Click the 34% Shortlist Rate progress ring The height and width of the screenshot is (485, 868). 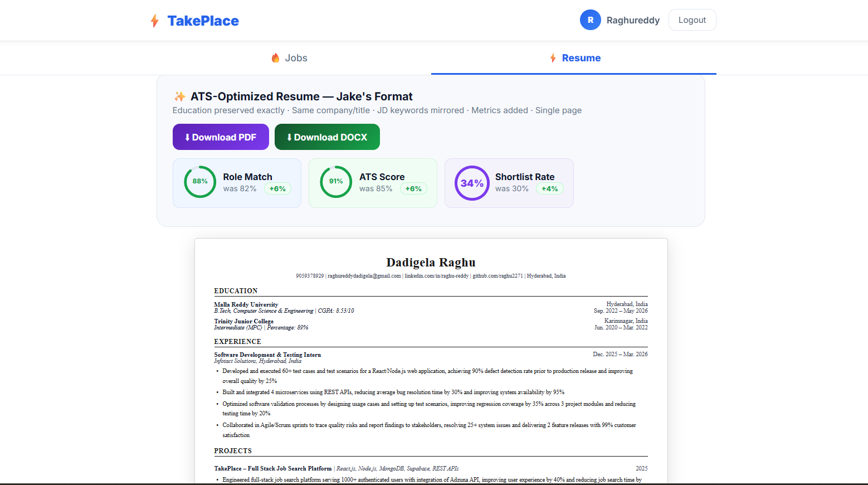tap(472, 183)
